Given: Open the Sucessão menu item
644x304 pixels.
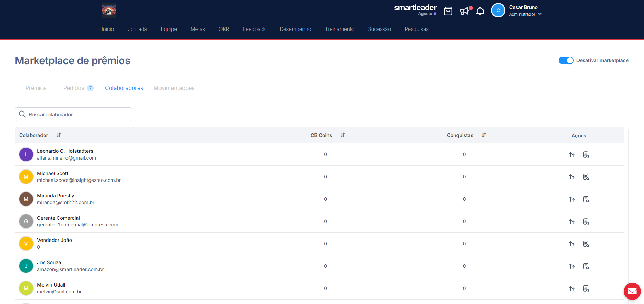Looking at the screenshot, I should click(379, 29).
